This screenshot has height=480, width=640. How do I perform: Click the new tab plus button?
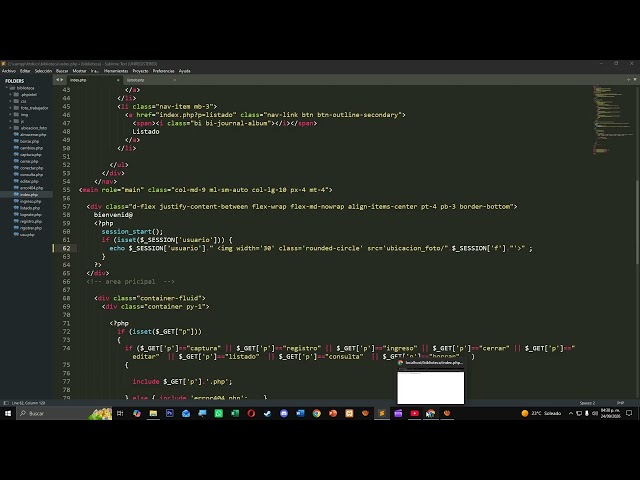coord(628,80)
